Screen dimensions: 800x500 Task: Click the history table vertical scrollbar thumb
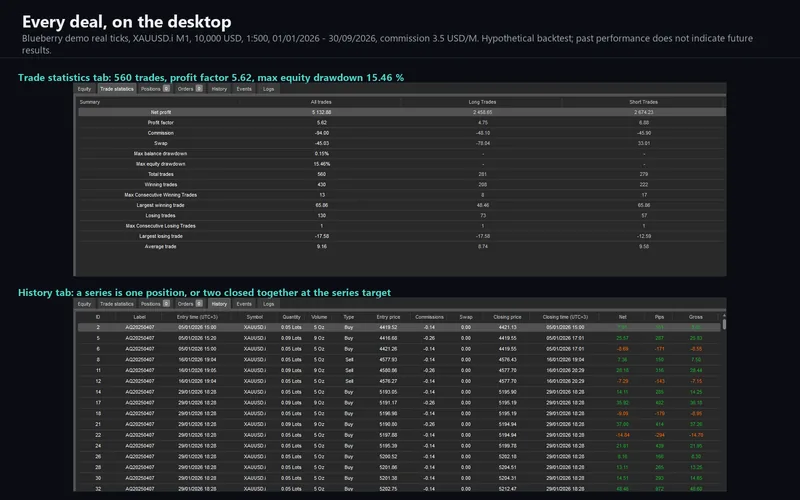pos(724,323)
